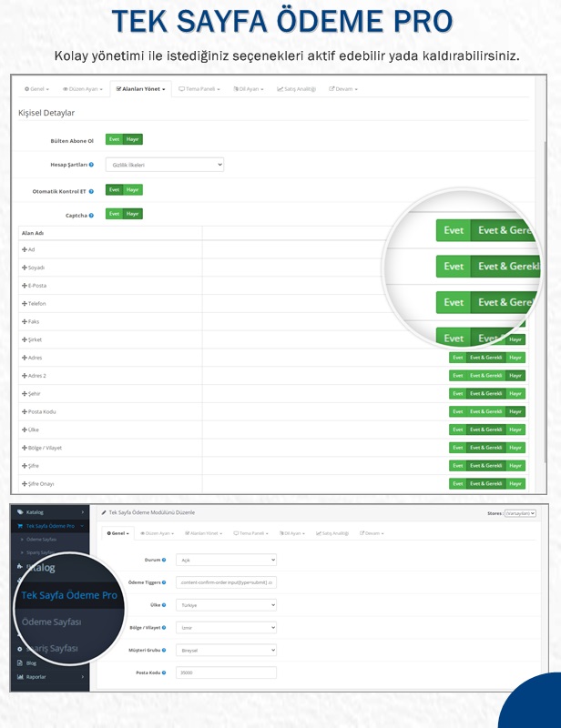
Task: Click the Raporlar bar chart icon
Action: click(20, 677)
